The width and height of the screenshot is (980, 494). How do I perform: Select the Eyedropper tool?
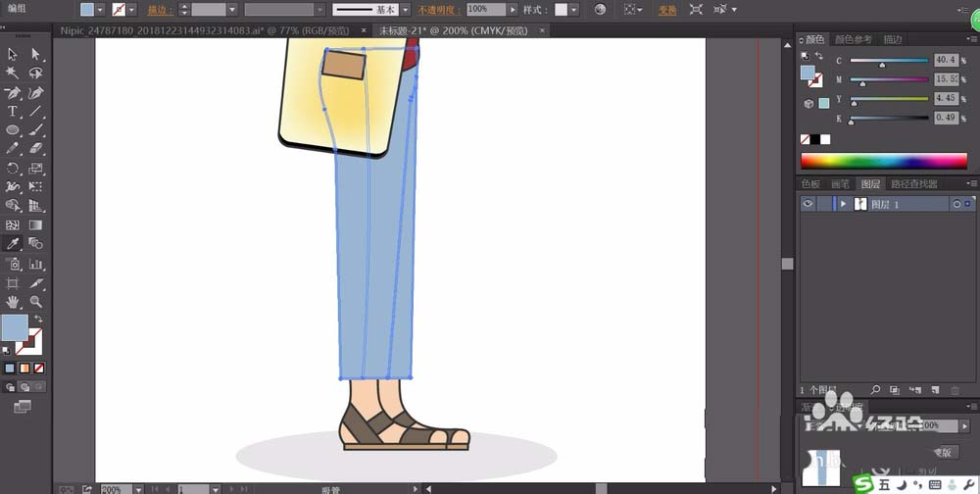12,244
